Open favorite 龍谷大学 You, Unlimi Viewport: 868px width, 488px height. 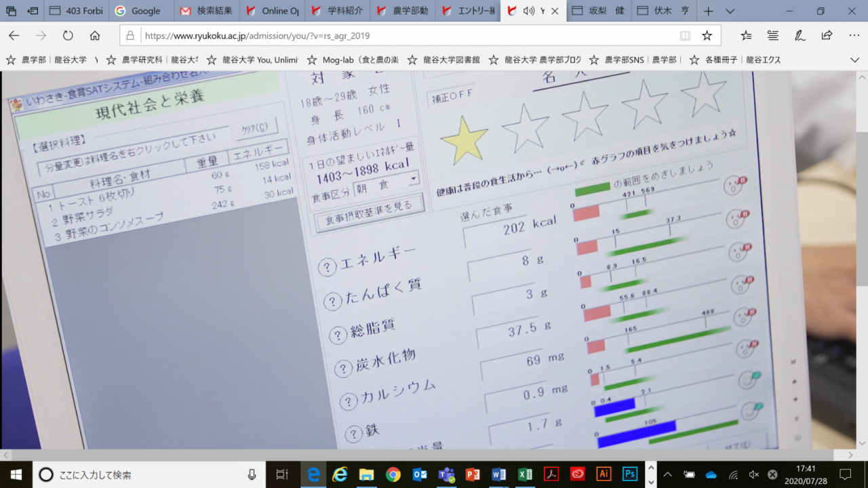tap(254, 60)
